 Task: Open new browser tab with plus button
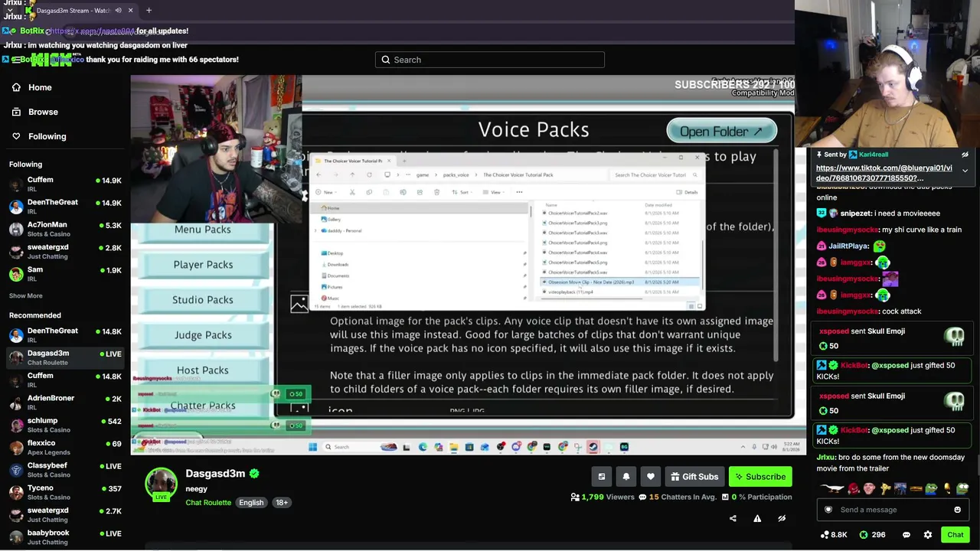149,11
